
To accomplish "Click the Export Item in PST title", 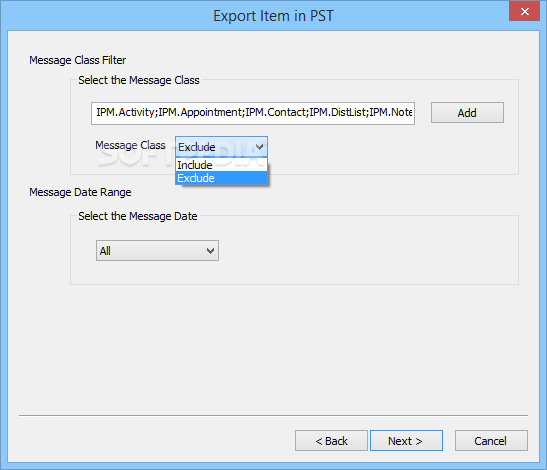I will point(274,16).
